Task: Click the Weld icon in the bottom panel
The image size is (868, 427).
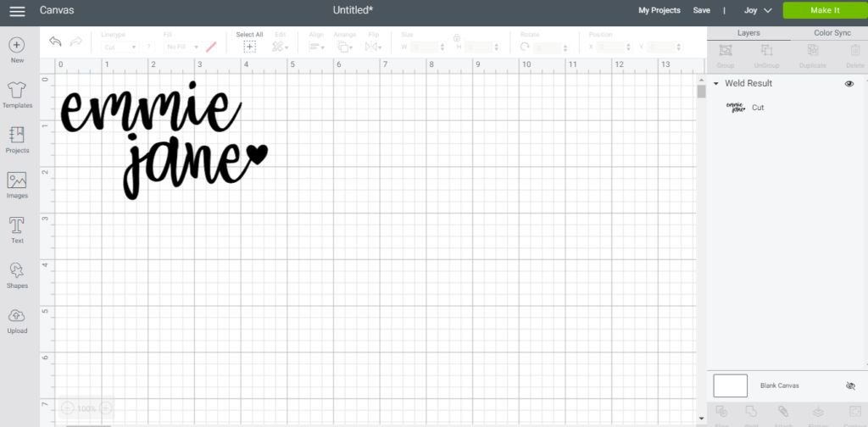Action: coord(751,412)
